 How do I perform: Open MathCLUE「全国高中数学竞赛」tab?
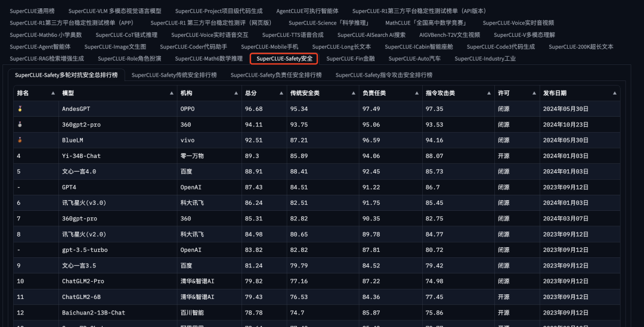[427, 23]
